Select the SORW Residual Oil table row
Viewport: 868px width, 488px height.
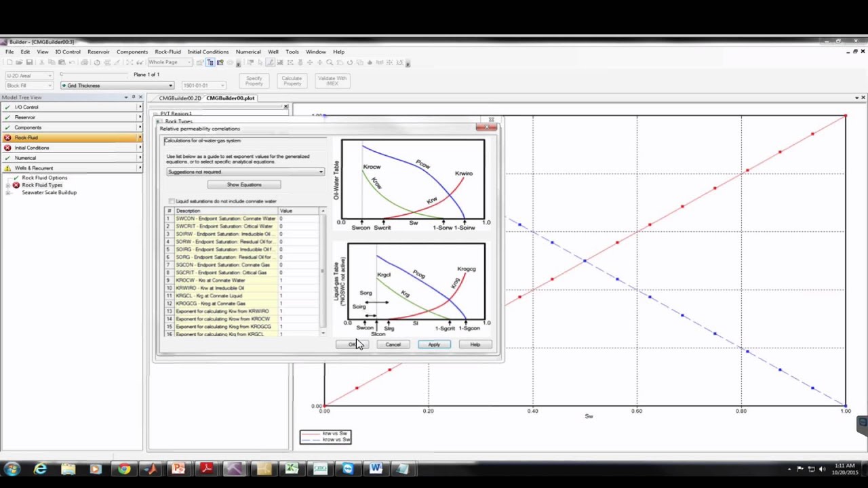[243, 242]
